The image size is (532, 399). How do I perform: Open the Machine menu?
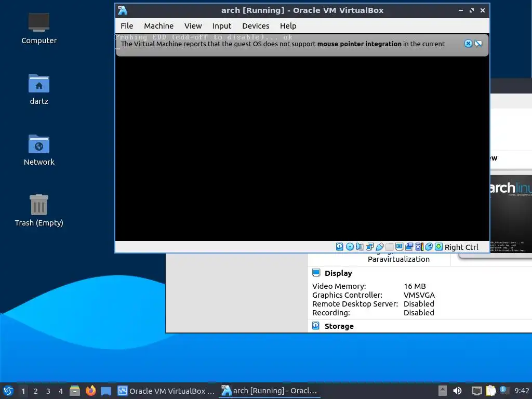(x=158, y=26)
